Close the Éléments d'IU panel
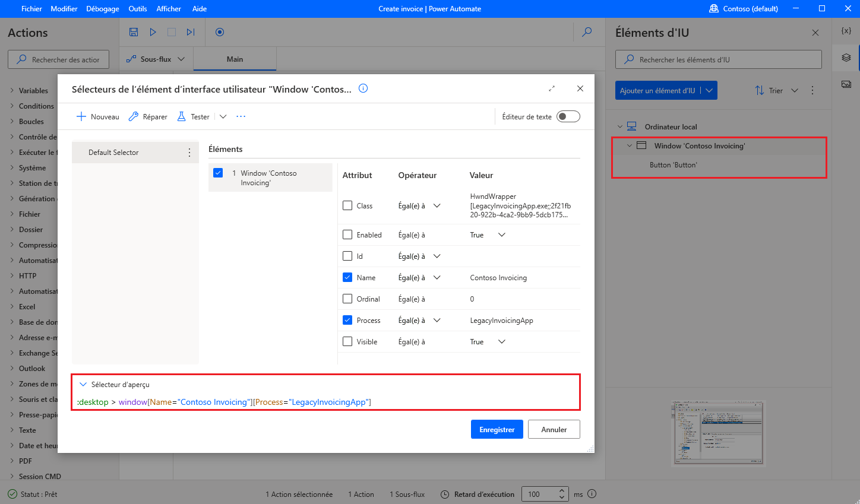Viewport: 860px width, 504px height. pyautogui.click(x=815, y=33)
